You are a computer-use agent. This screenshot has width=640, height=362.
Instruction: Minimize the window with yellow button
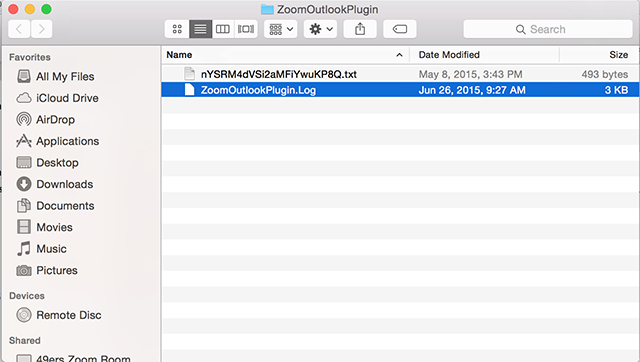(x=30, y=9)
